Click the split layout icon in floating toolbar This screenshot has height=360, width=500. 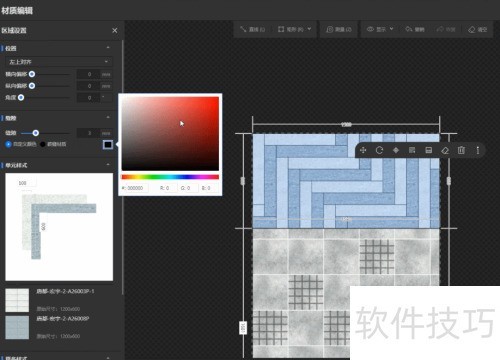pyautogui.click(x=429, y=150)
